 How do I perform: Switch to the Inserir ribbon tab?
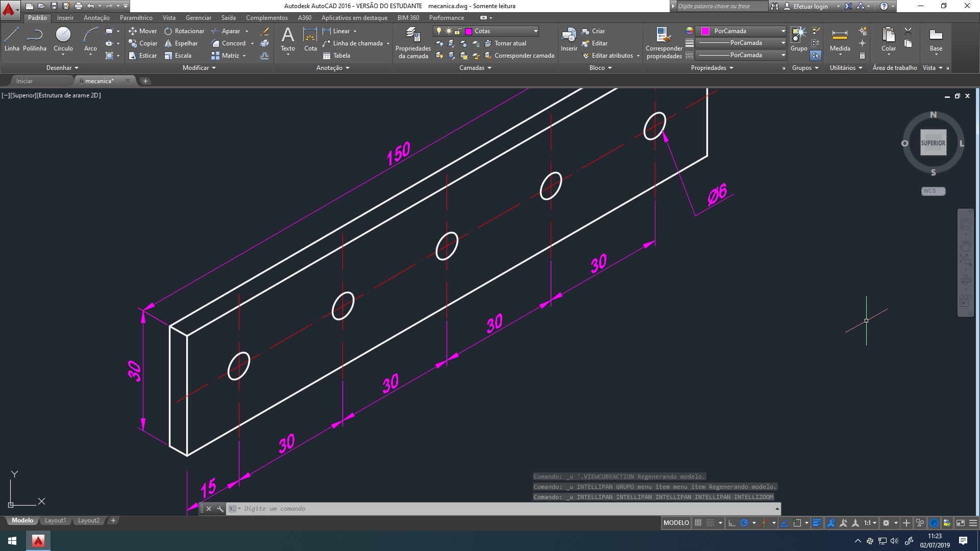[65, 18]
